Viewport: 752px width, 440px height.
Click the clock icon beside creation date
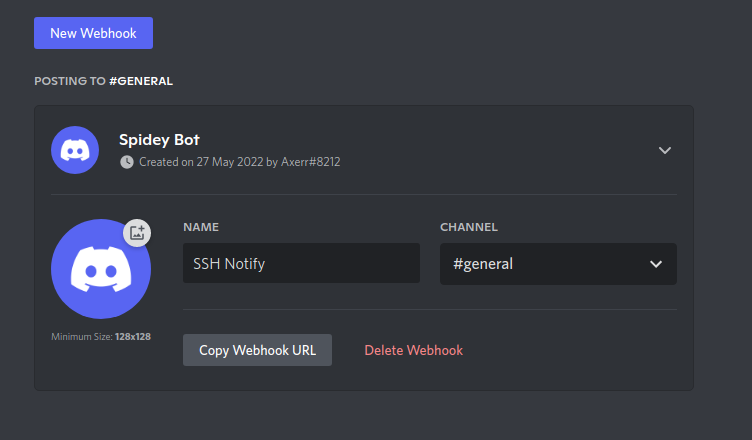click(x=126, y=161)
